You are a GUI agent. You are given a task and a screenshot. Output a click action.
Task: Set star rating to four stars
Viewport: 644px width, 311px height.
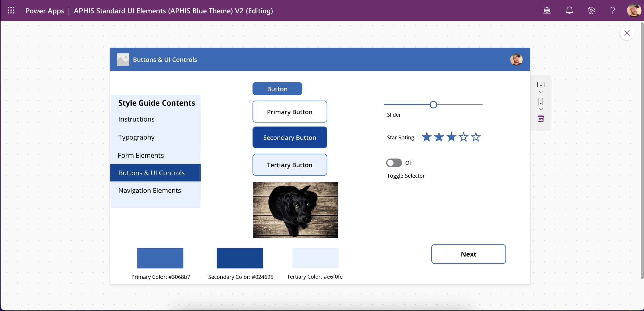[464, 137]
